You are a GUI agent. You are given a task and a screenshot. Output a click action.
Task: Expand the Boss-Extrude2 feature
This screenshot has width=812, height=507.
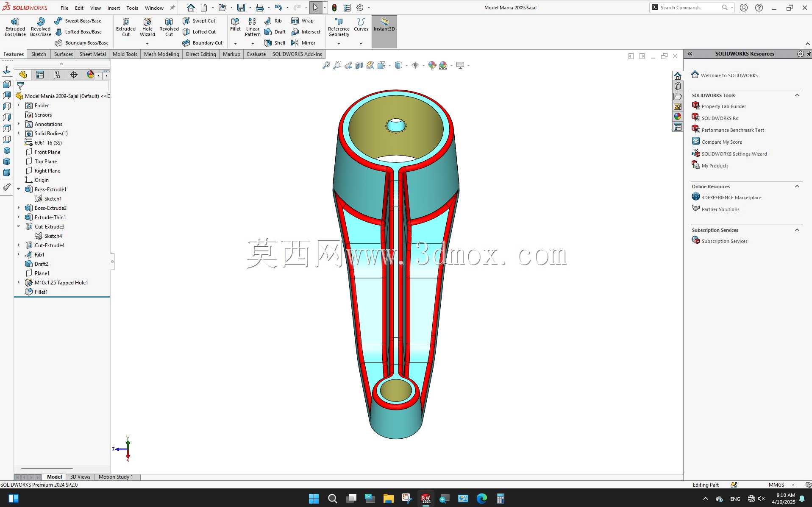19,208
